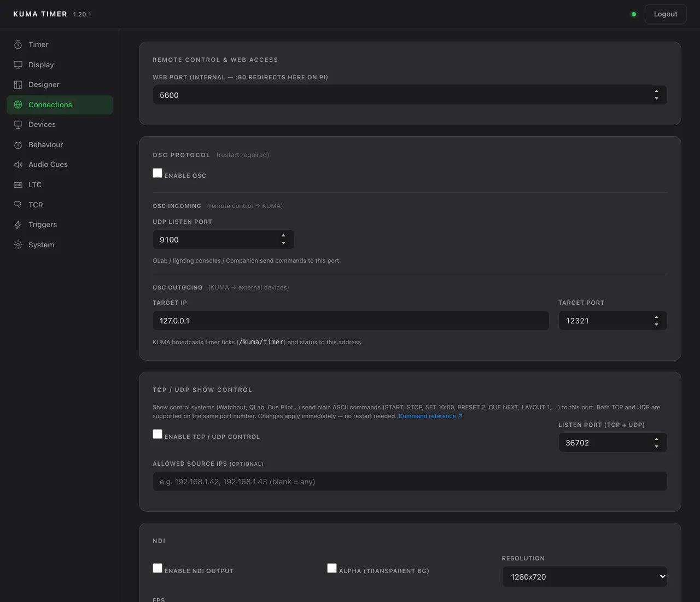Click version number 1.20.1 text
The height and width of the screenshot is (602, 700).
[x=82, y=15]
